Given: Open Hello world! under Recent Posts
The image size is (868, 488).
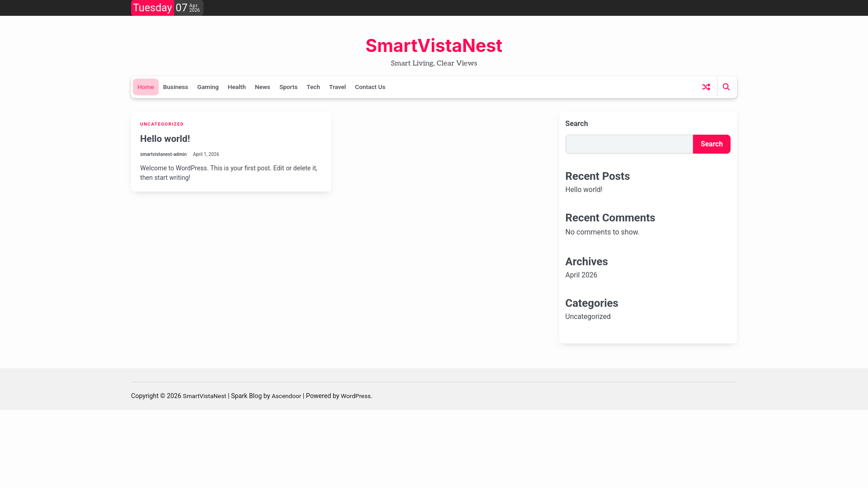Looking at the screenshot, I should [584, 190].
